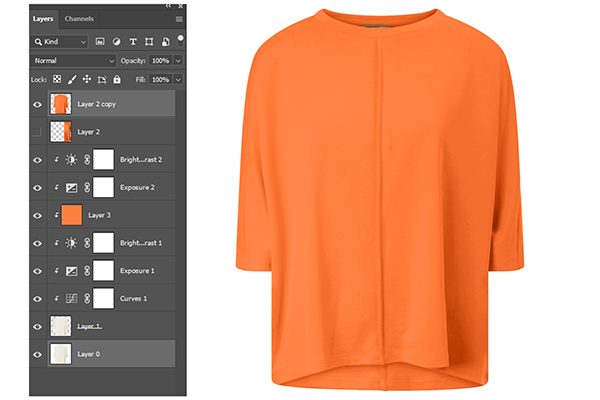
Task: Switch to the Layers tab
Action: tap(43, 19)
